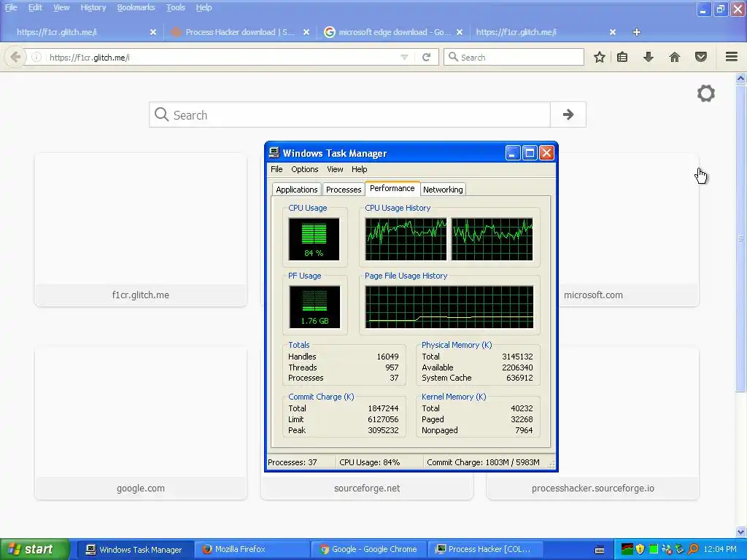Switch to the Networking tab

pos(443,190)
